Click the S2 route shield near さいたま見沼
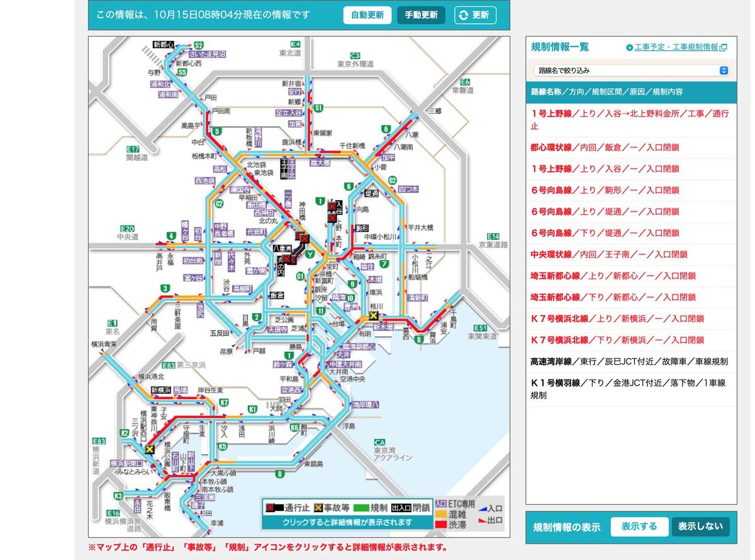This screenshot has width=755, height=560. pos(198,45)
